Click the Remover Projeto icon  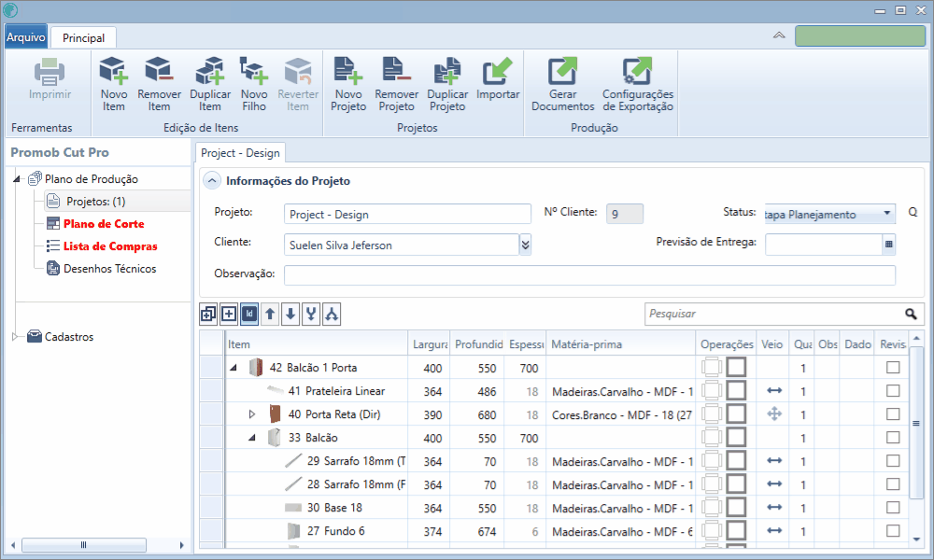click(x=396, y=70)
